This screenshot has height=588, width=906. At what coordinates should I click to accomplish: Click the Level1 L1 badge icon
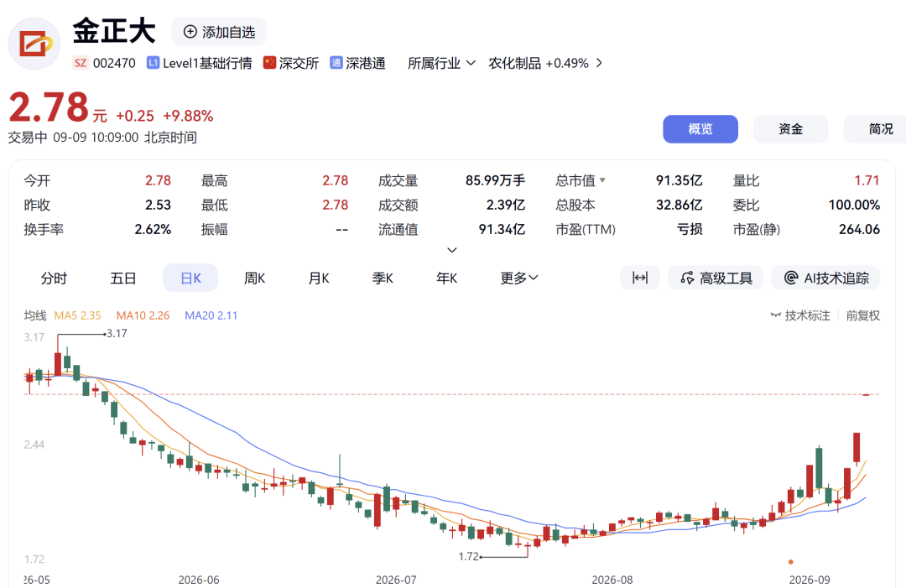(x=154, y=63)
